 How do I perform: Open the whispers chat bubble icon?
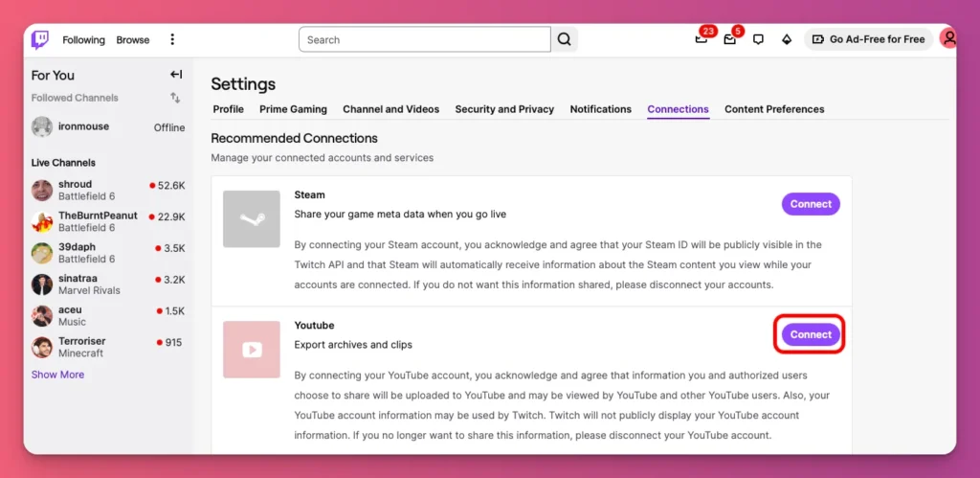coord(758,39)
